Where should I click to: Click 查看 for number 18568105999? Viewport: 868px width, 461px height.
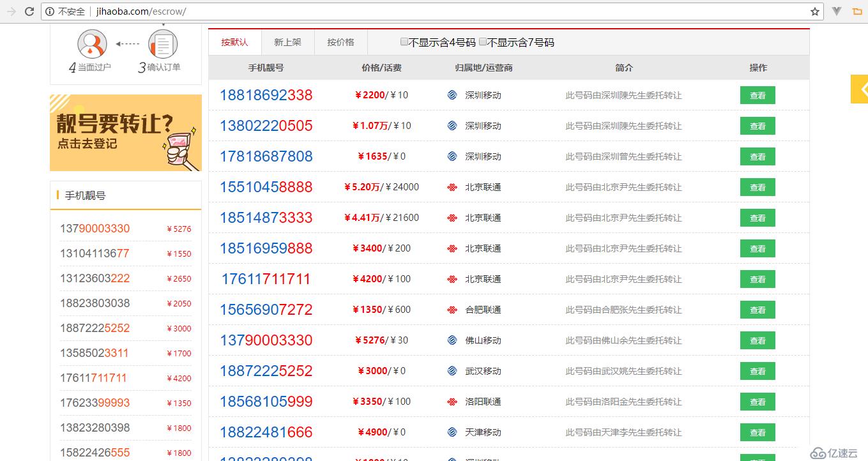[758, 402]
